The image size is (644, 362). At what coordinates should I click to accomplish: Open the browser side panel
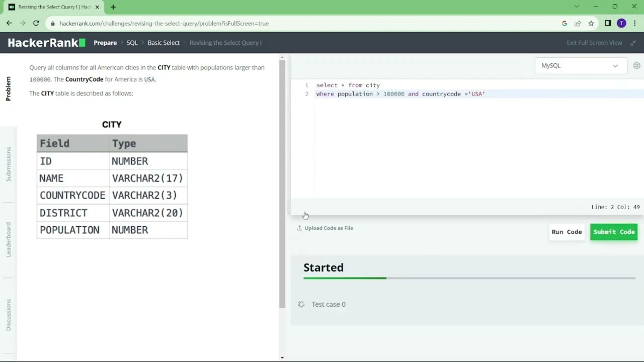608,23
